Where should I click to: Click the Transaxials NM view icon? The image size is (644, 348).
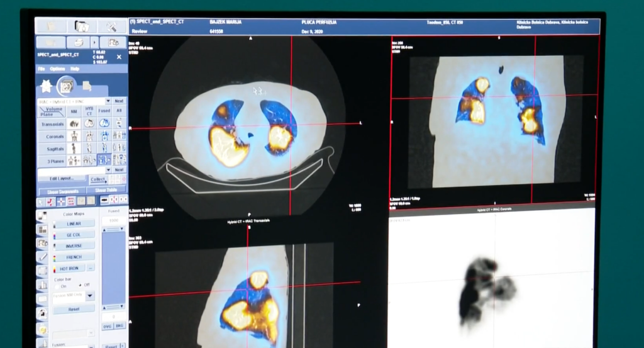tap(74, 124)
